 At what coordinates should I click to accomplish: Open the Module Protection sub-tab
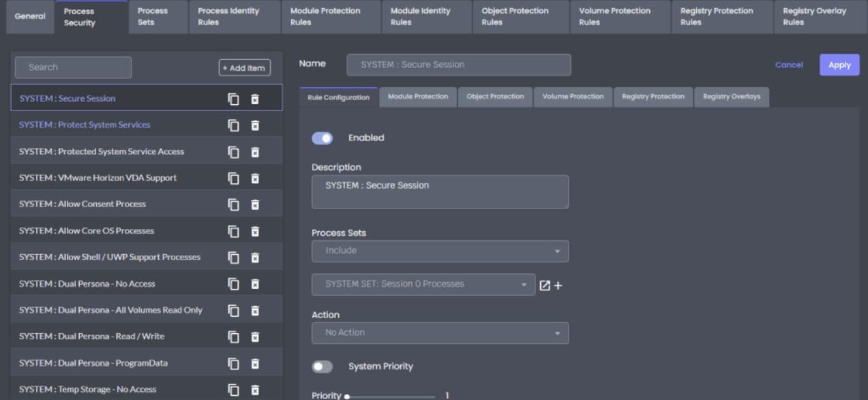coord(418,97)
